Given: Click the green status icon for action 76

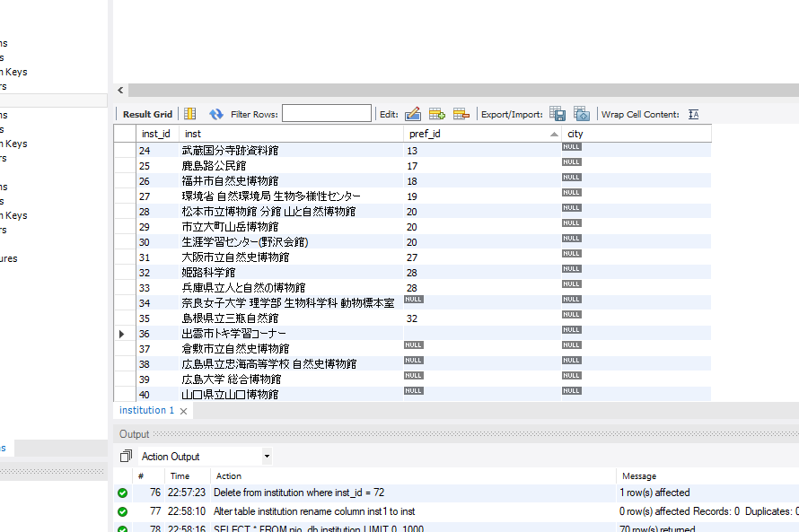Looking at the screenshot, I should point(122,493).
